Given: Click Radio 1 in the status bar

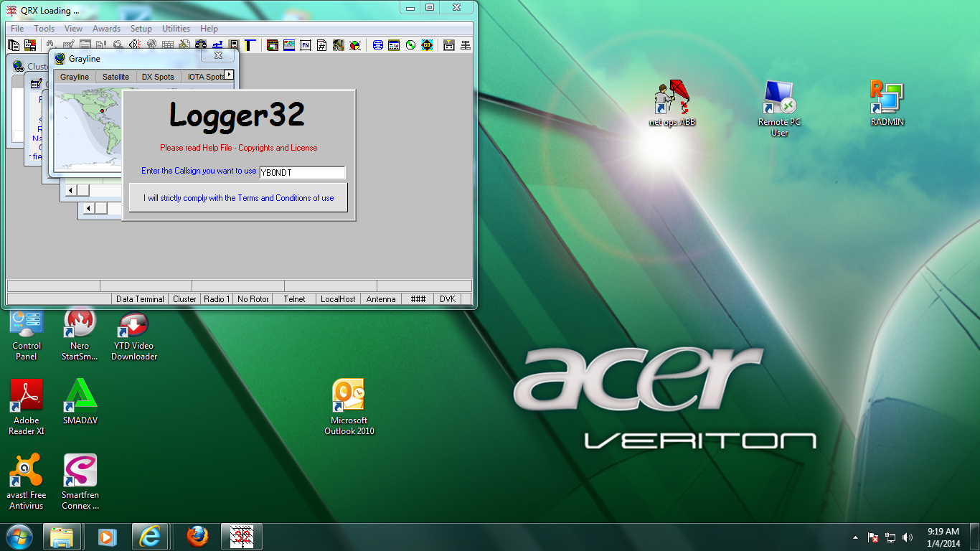Looking at the screenshot, I should coord(217,299).
